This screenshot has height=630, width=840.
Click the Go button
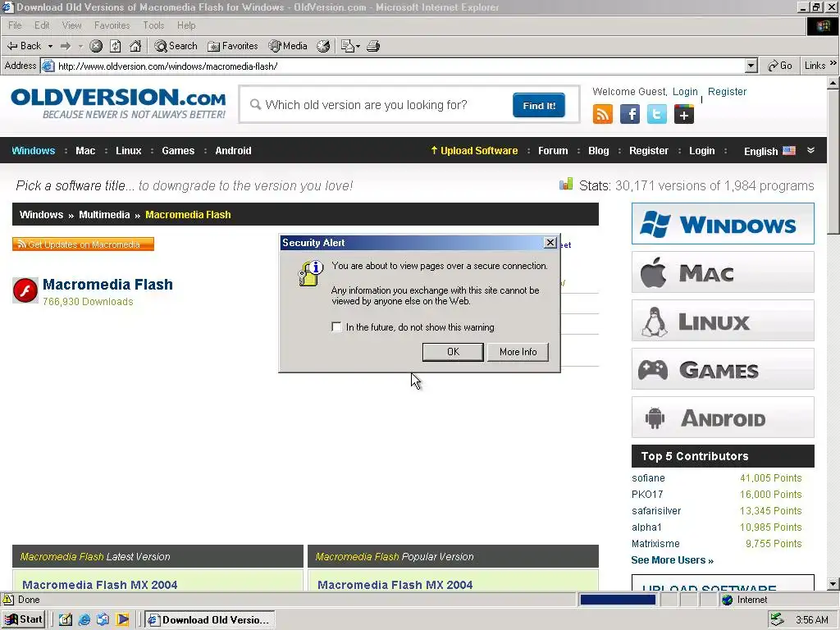tap(779, 66)
